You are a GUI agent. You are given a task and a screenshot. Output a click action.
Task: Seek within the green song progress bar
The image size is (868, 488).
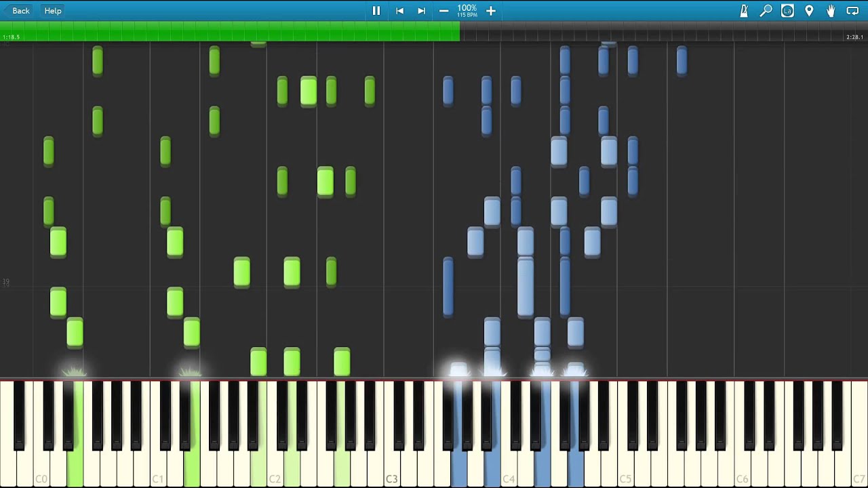[x=230, y=31]
